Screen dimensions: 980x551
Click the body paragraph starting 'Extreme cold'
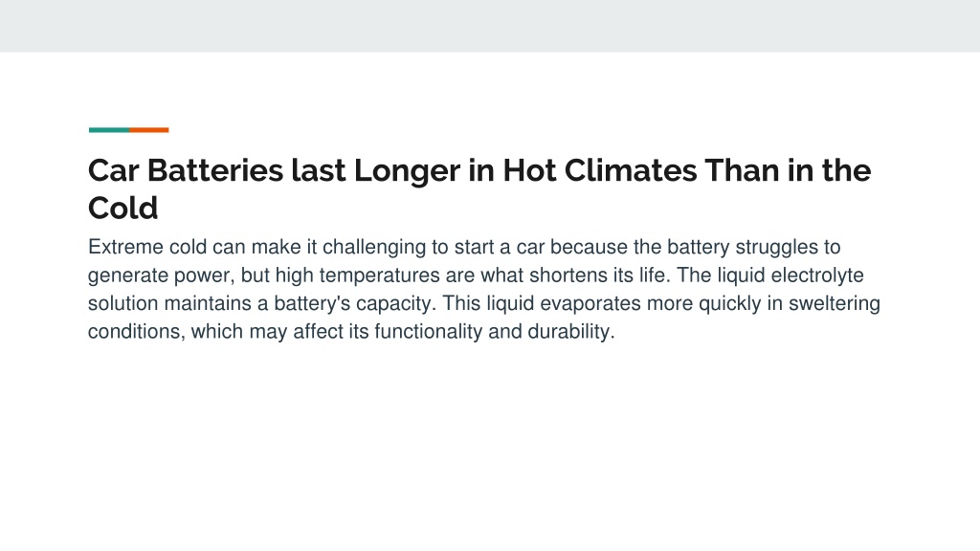[483, 289]
